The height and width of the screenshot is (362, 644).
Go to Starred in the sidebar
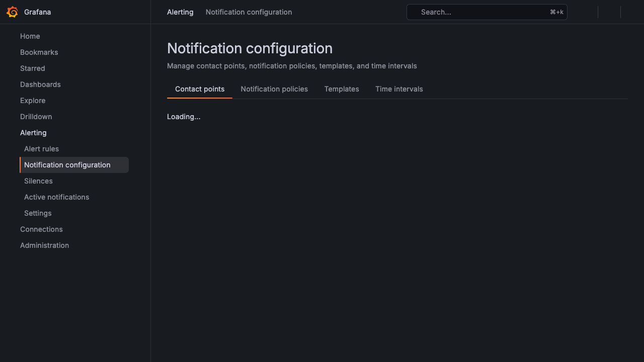[33, 68]
